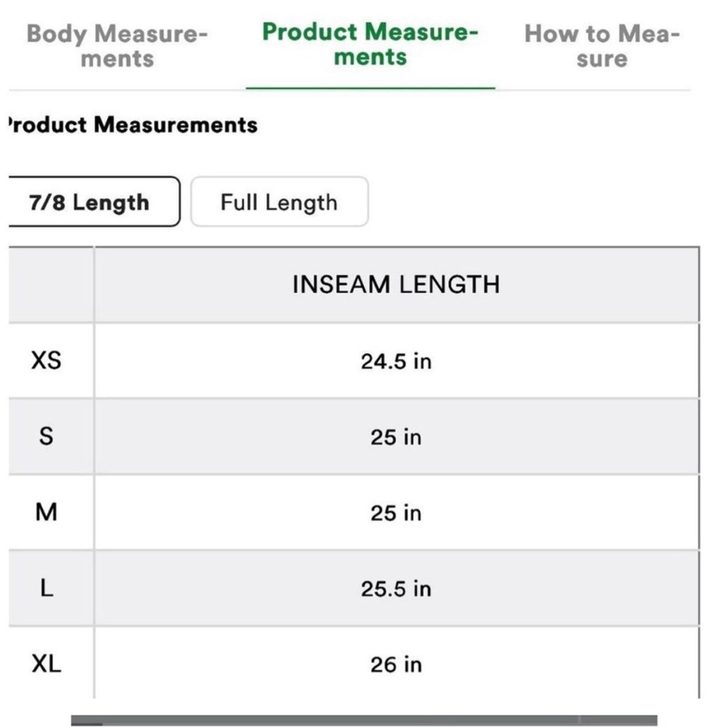Viewport: 728px width, 728px height.
Task: Select the S size row label
Action: click(46, 436)
